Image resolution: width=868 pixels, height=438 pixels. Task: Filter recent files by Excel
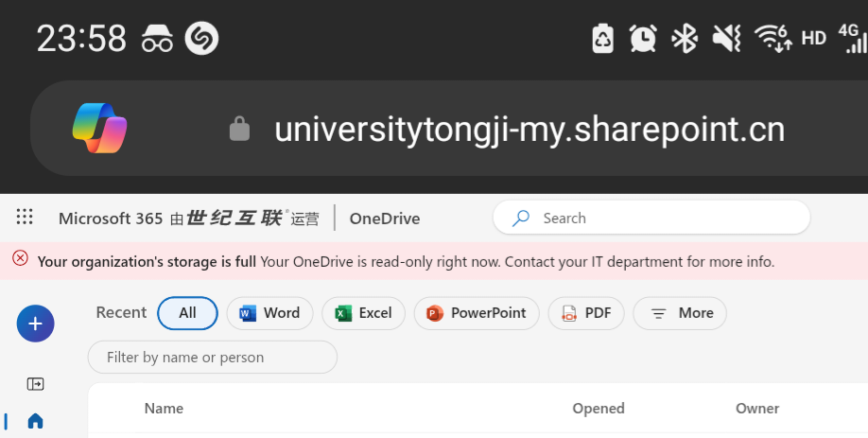(364, 313)
